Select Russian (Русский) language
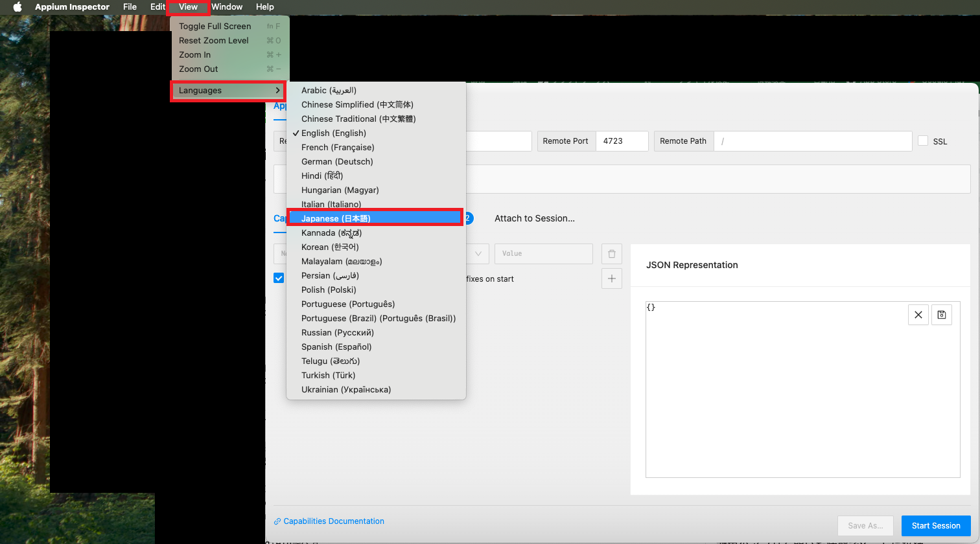Screen dimensions: 980x544 (376, 333)
